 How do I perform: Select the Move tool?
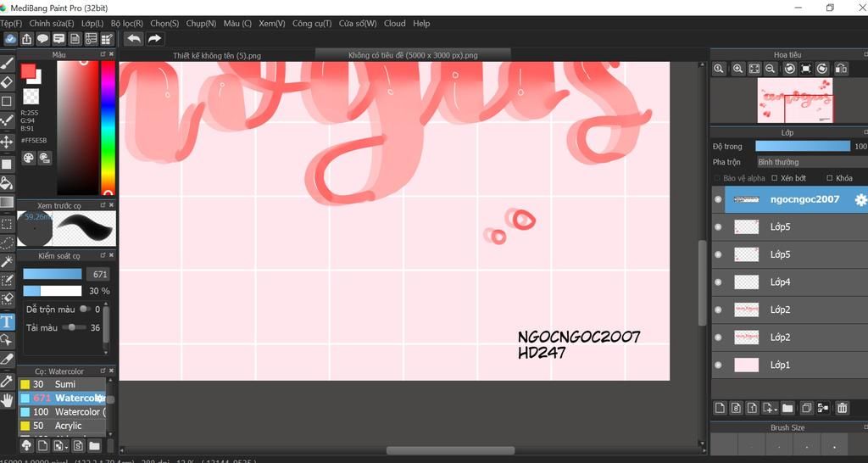(x=7, y=142)
